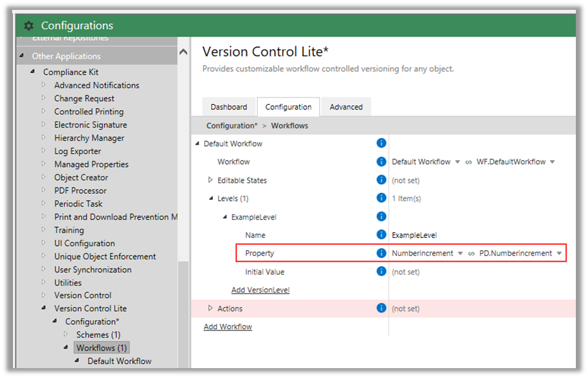Image resolution: width=588 pixels, height=378 pixels.
Task: Select PDF Processor in the tree
Action: 80,190
